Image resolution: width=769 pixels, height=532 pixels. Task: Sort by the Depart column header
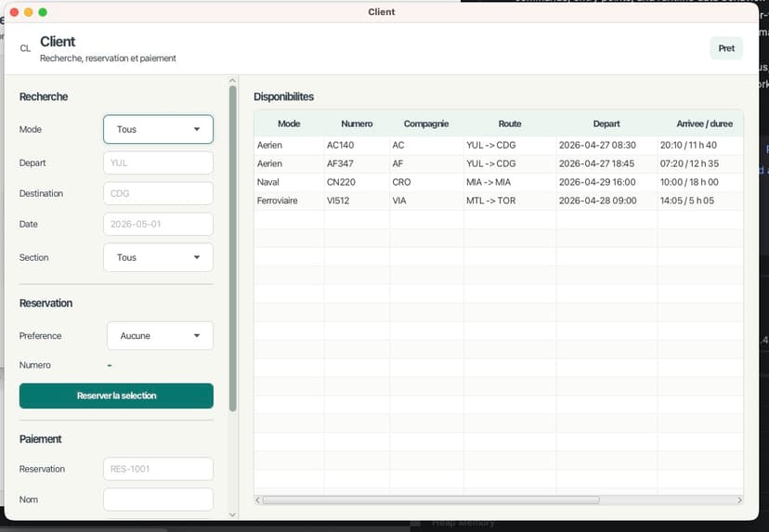[x=606, y=123]
